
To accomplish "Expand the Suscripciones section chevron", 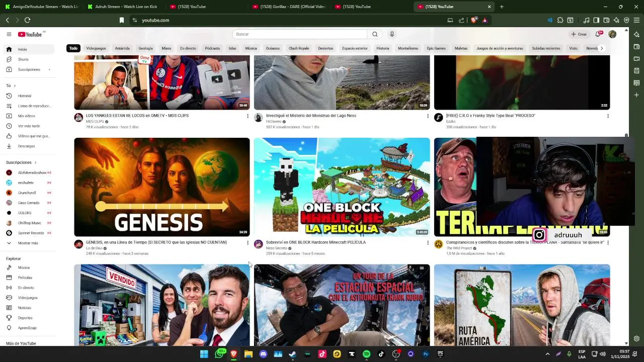I will coord(35,162).
